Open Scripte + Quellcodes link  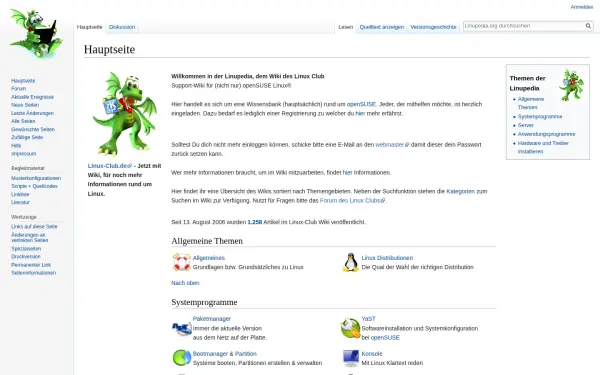(34, 186)
